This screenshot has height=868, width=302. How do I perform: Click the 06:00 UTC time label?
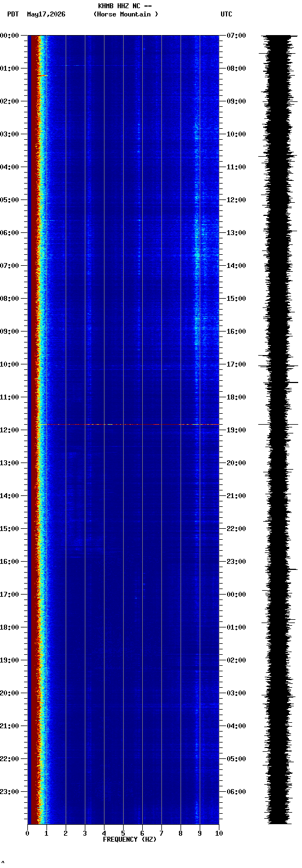coord(236,792)
